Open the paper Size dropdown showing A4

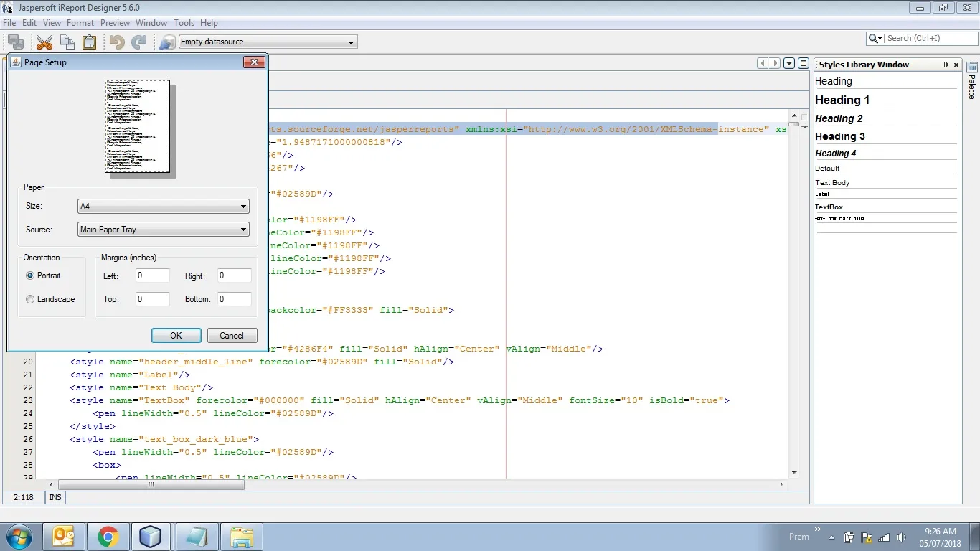(164, 207)
